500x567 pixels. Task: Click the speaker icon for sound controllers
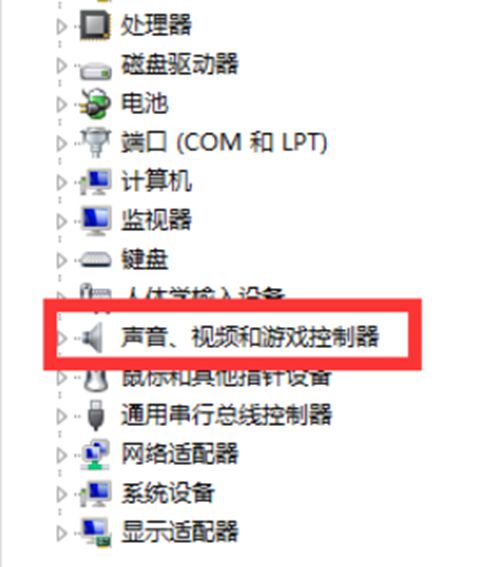[x=93, y=338]
